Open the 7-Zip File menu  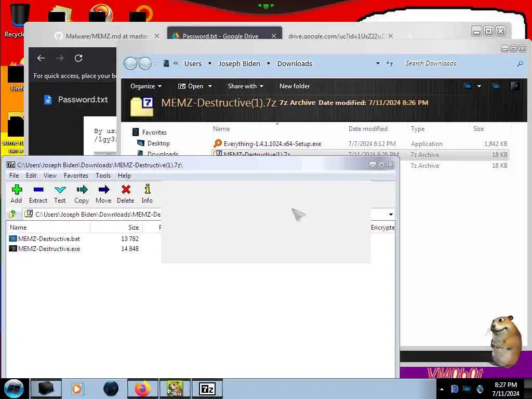pos(14,176)
